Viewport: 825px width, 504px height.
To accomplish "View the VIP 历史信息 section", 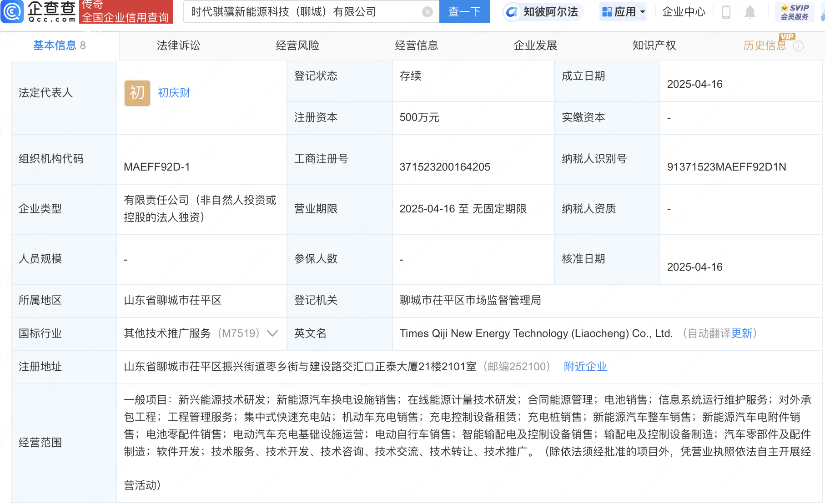I will (765, 45).
